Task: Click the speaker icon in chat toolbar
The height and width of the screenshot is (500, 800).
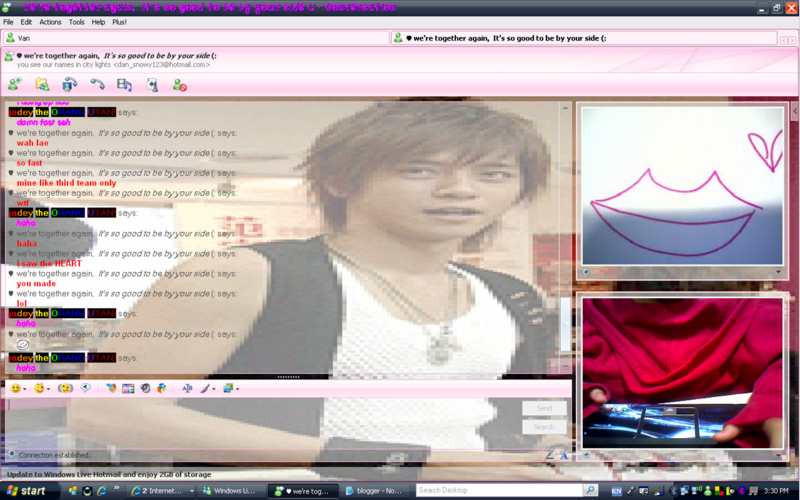Action: pyautogui.click(x=145, y=388)
